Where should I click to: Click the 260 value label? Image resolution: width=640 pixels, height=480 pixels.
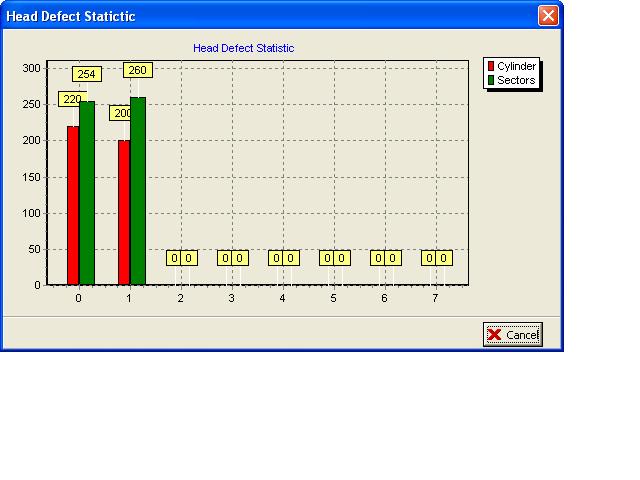coord(138,70)
